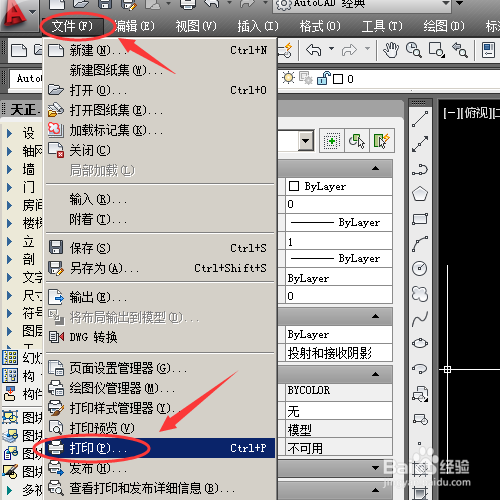Viewport: 500px width, 500px height.
Task: Select the Revision Cloud tool
Action: pos(420,294)
